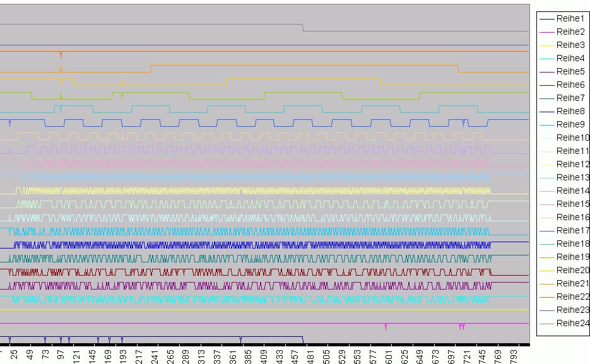Select the Reihe3 legend entry
This screenshot has height=364, width=590.
(562, 45)
